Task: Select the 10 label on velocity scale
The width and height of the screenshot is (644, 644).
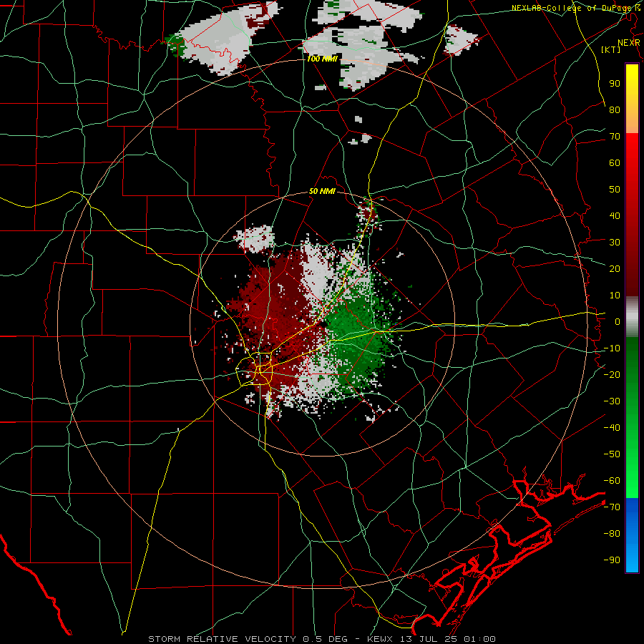Action: (615, 296)
